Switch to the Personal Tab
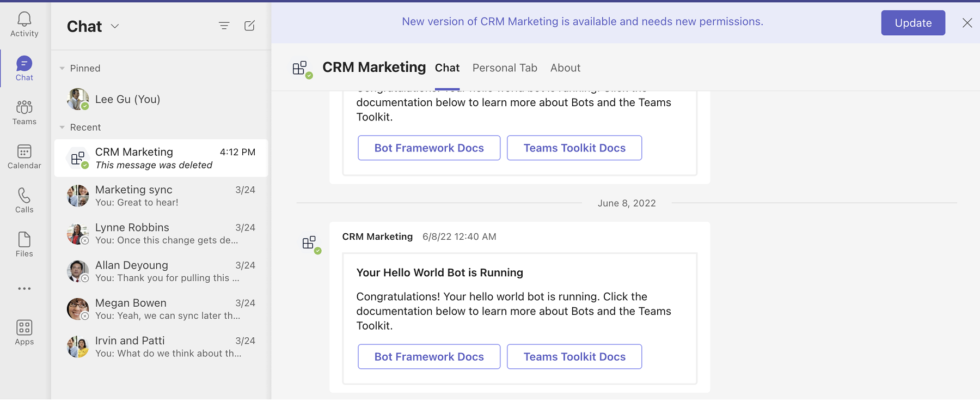980x401 pixels. click(505, 68)
